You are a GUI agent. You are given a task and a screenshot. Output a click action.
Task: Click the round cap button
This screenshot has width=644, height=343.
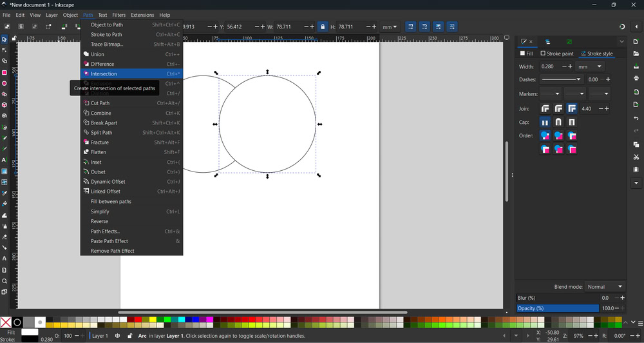(558, 122)
